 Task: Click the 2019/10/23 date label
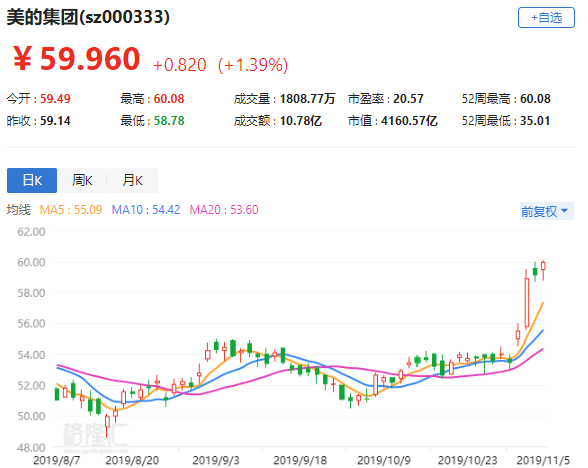468,460
